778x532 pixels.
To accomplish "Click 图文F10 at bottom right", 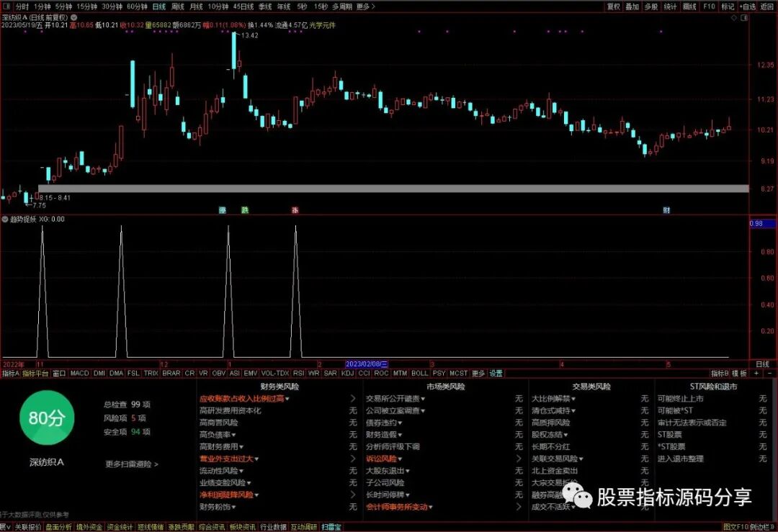I will point(736,527).
